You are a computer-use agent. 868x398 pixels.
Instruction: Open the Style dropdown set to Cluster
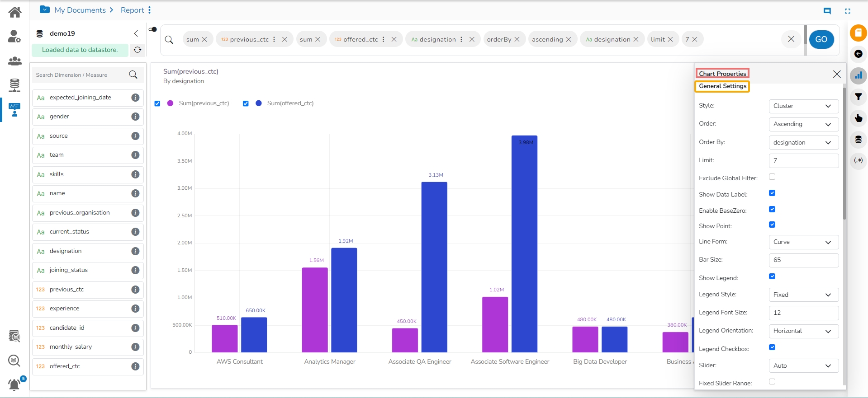point(803,106)
